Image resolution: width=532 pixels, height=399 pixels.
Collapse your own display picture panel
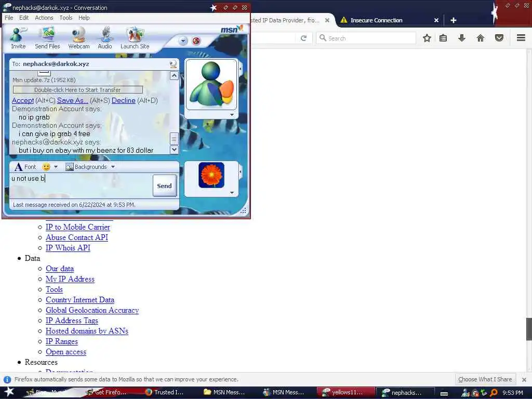point(241,171)
